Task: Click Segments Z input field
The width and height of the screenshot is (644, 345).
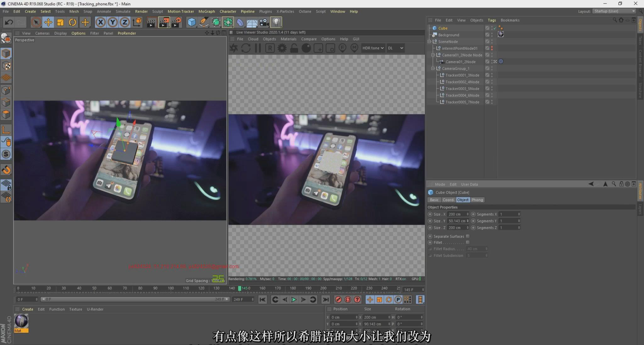Action: pos(508,228)
